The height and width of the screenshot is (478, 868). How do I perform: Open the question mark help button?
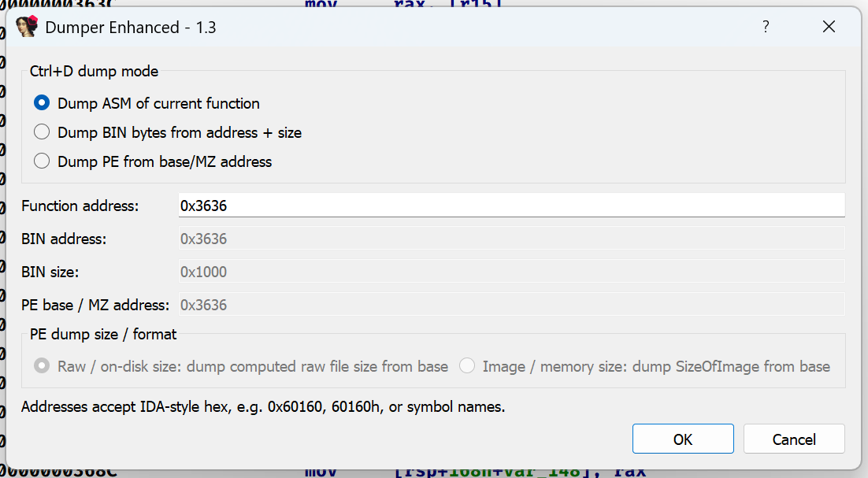(766, 27)
